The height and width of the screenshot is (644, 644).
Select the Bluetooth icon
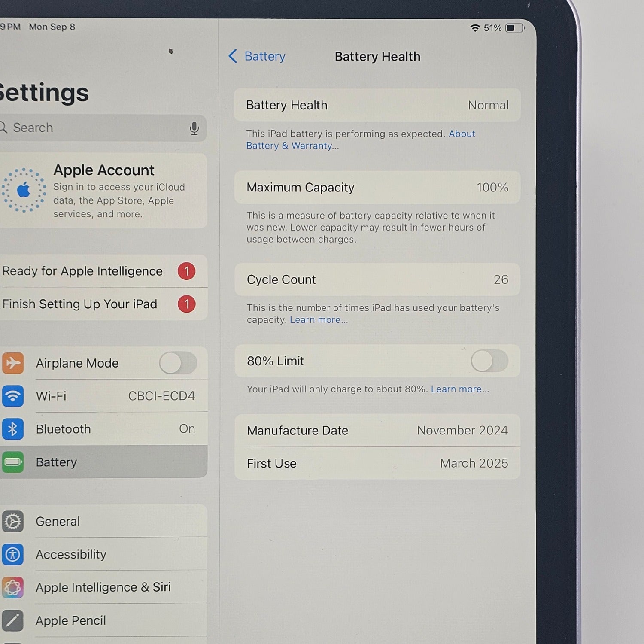coord(12,429)
